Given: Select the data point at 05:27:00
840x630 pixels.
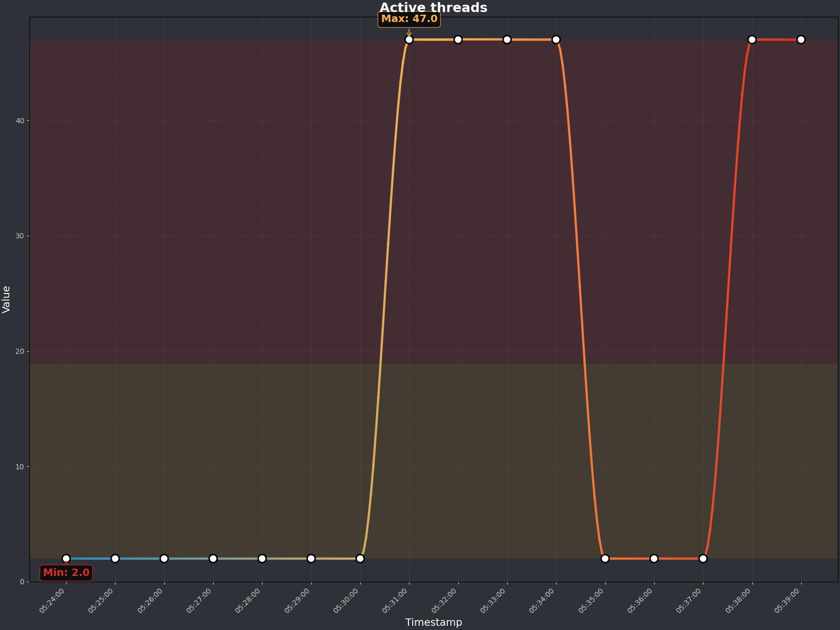Looking at the screenshot, I should coord(213,559).
